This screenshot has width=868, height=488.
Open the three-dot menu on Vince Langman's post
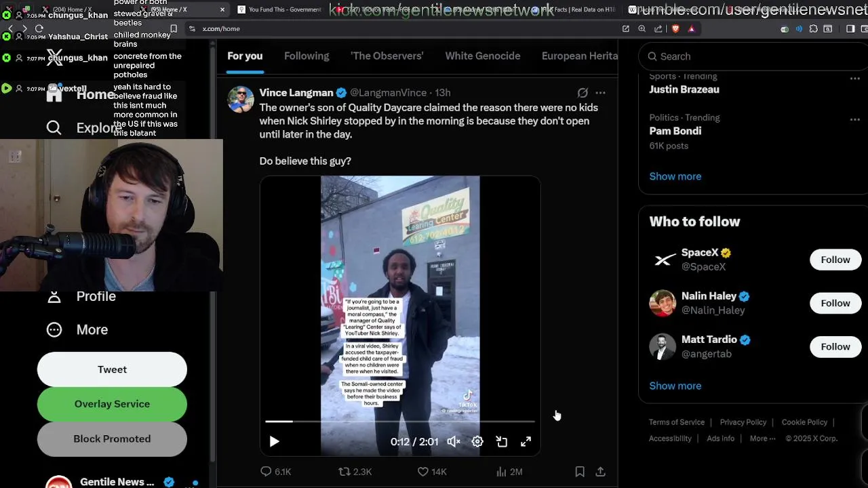(600, 93)
